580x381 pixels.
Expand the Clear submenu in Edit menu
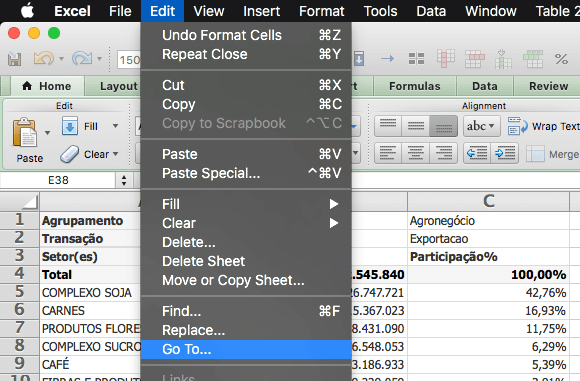tap(246, 223)
